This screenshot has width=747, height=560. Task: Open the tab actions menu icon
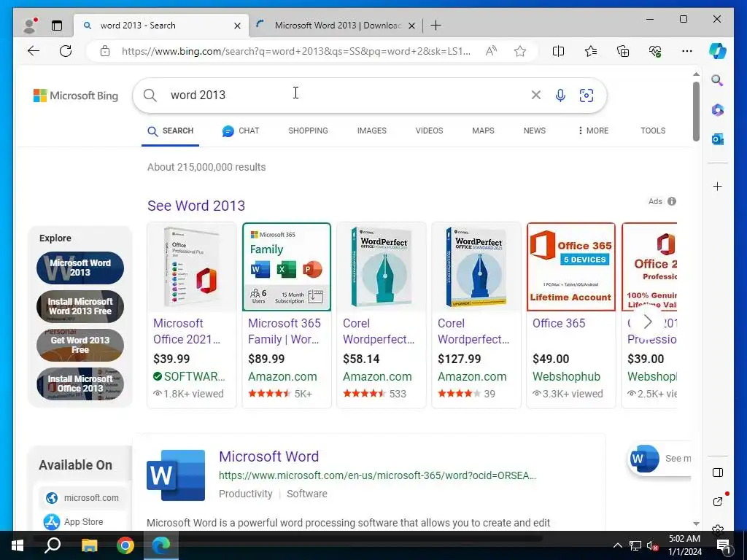57,26
